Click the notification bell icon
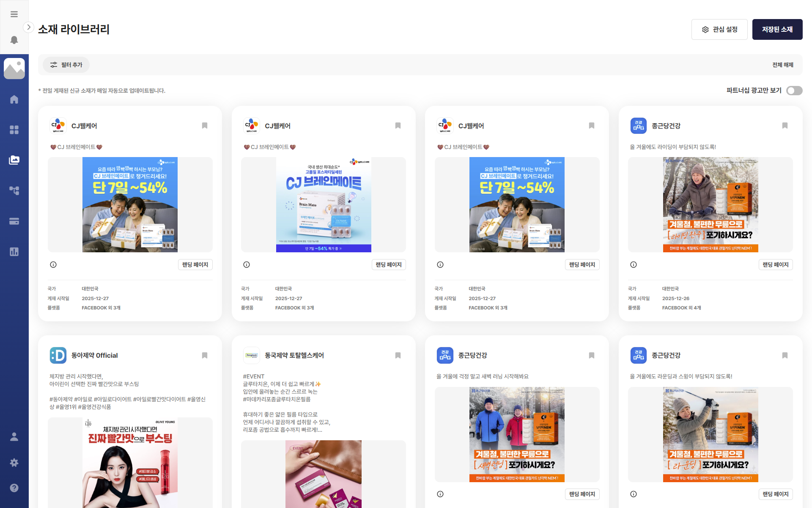Image resolution: width=812 pixels, height=508 pixels. [x=14, y=40]
